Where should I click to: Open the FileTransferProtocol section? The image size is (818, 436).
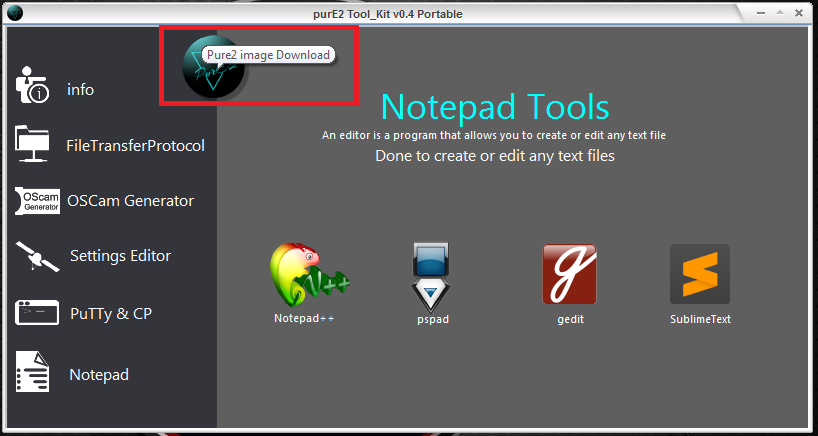(136, 146)
